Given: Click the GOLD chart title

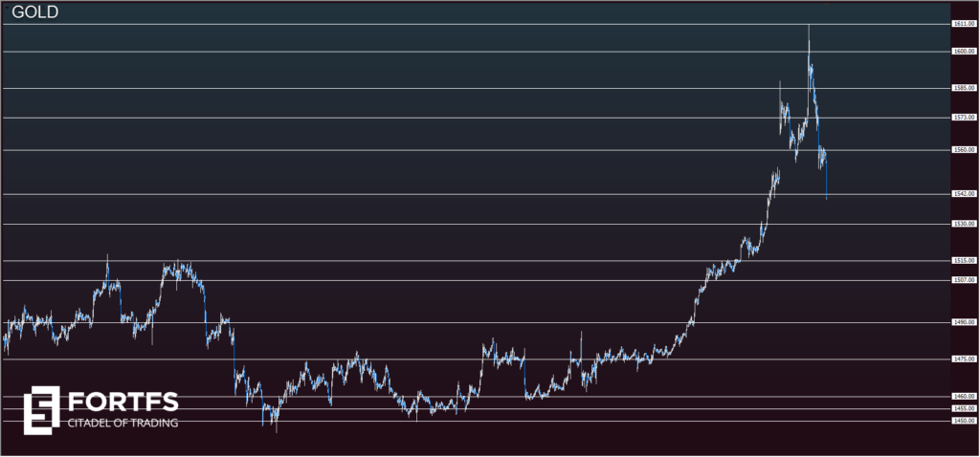Looking at the screenshot, I should point(34,12).
